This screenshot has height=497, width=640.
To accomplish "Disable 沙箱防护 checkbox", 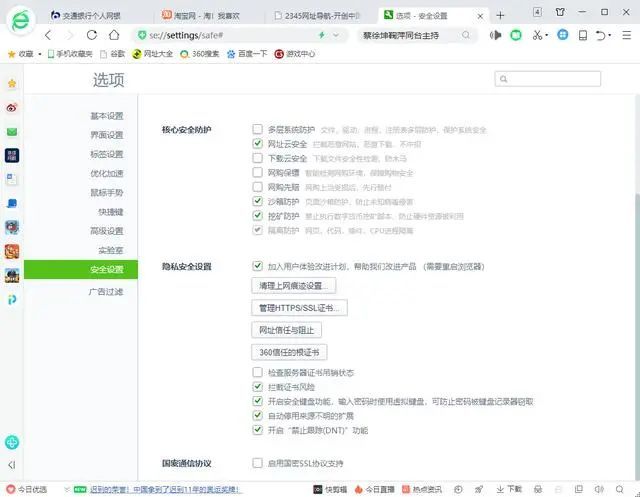I will pos(257,201).
